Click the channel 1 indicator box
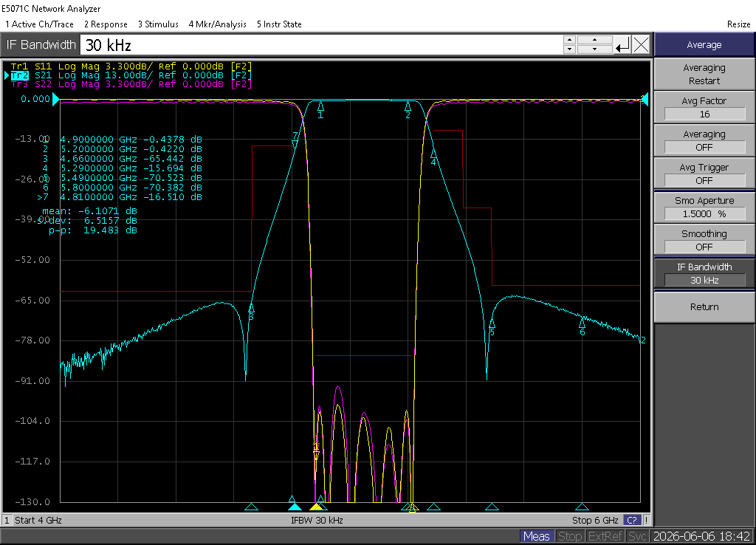 (7, 521)
